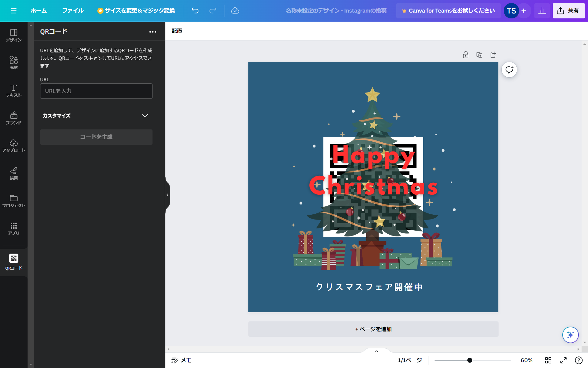
Task: Open the 素材 (Elements) sidebar panel
Action: 13,63
